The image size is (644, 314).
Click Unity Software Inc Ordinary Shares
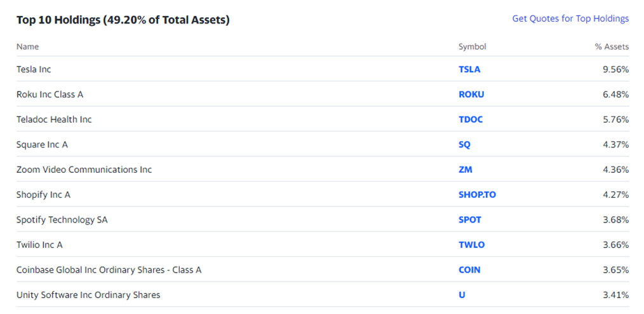pos(88,295)
